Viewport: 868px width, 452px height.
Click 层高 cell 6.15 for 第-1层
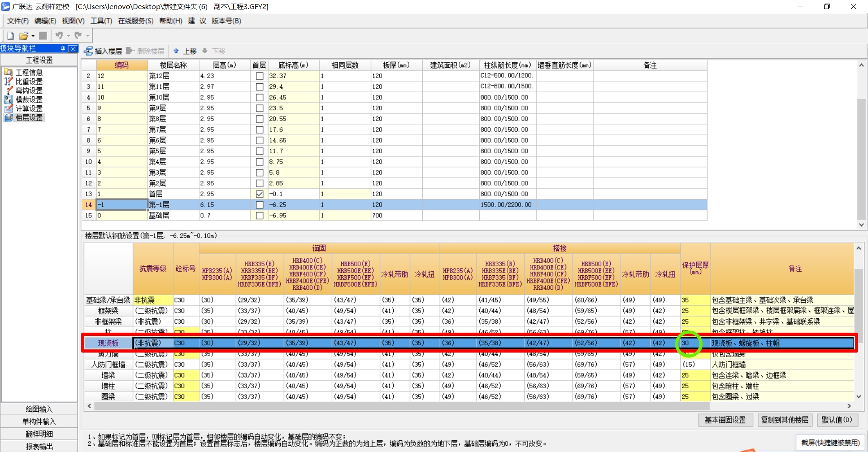click(225, 205)
